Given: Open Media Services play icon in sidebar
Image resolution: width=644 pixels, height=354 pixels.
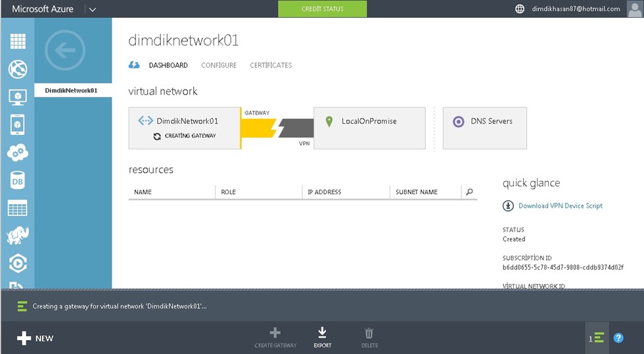Looking at the screenshot, I should (x=18, y=264).
